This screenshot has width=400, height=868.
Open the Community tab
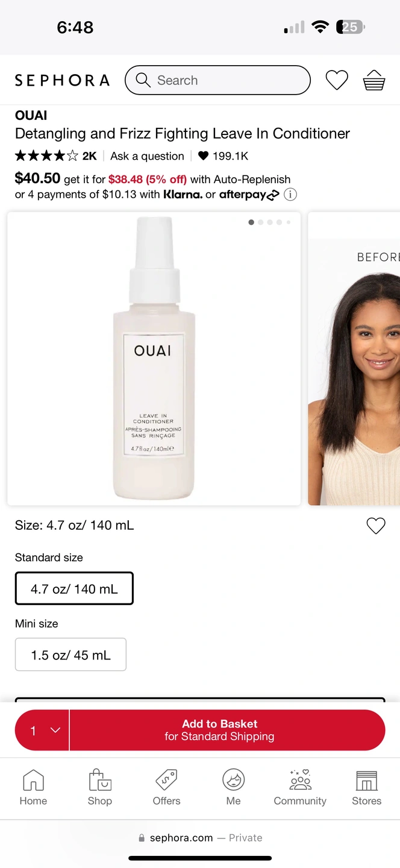(x=300, y=788)
